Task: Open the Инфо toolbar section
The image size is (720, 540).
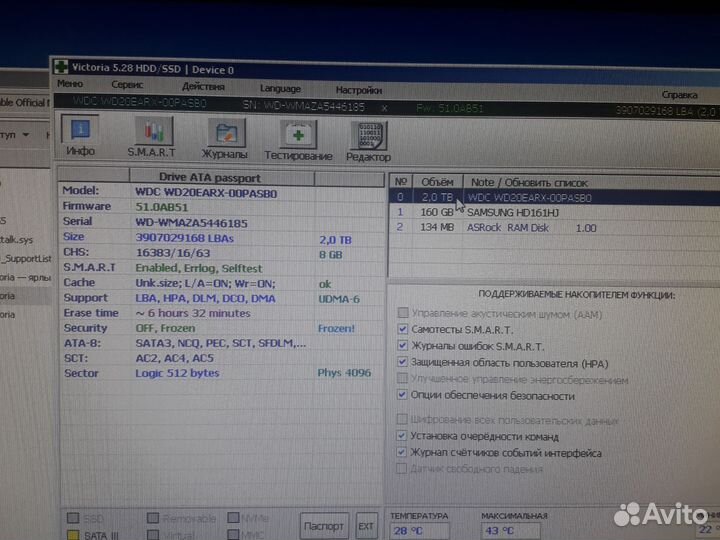Action: click(80, 136)
